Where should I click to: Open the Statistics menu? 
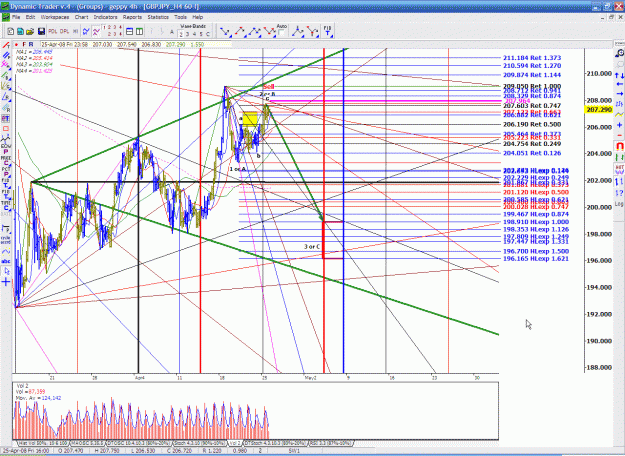click(158, 17)
